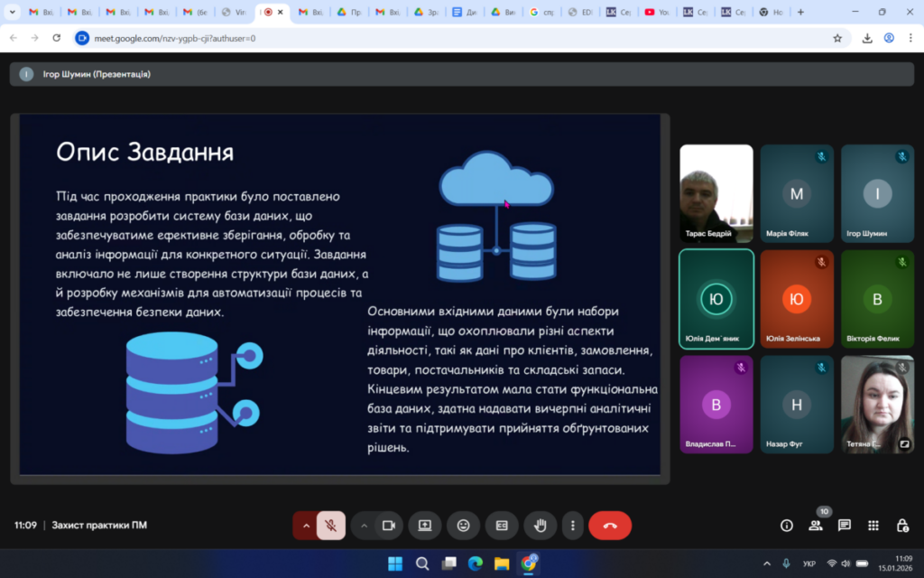This screenshot has width=924, height=578.
Task: Switch to the YouTube browser tab
Action: click(657, 13)
